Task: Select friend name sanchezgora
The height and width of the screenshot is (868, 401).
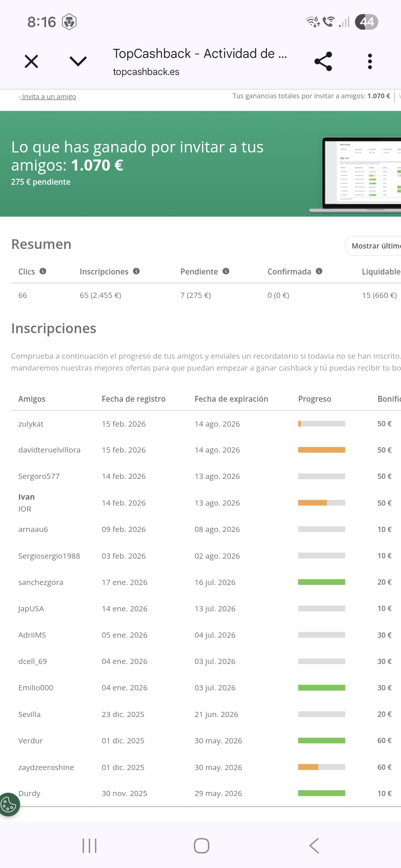Action: [x=41, y=582]
